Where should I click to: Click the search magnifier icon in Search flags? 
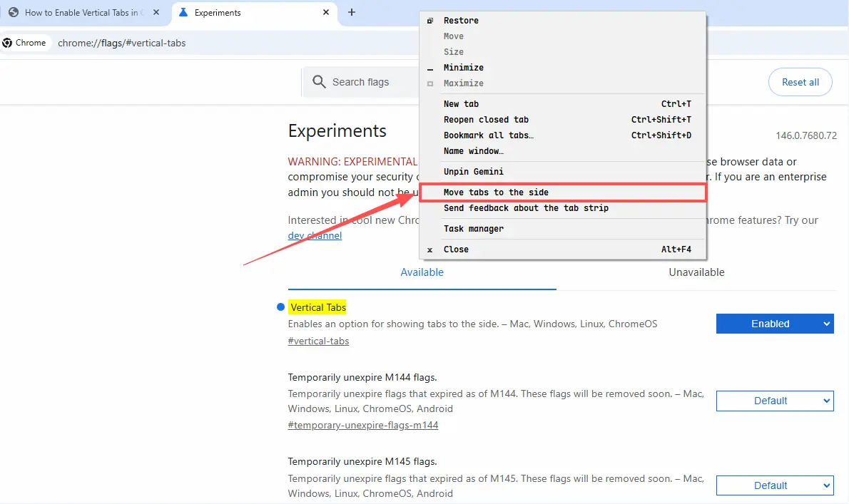319,82
